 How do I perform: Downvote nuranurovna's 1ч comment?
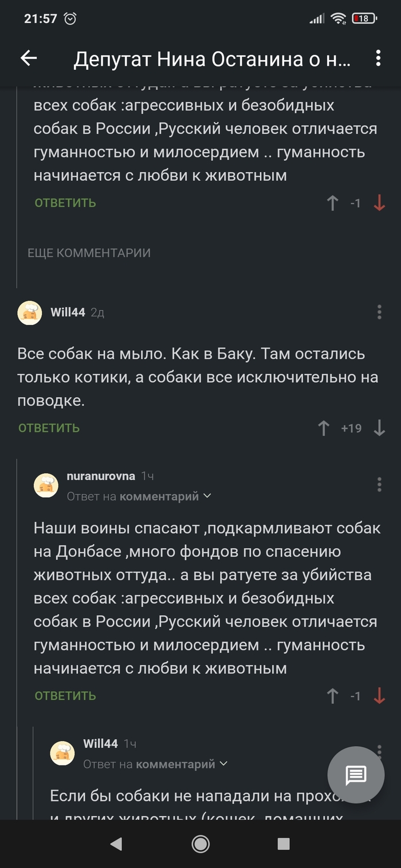click(x=379, y=696)
